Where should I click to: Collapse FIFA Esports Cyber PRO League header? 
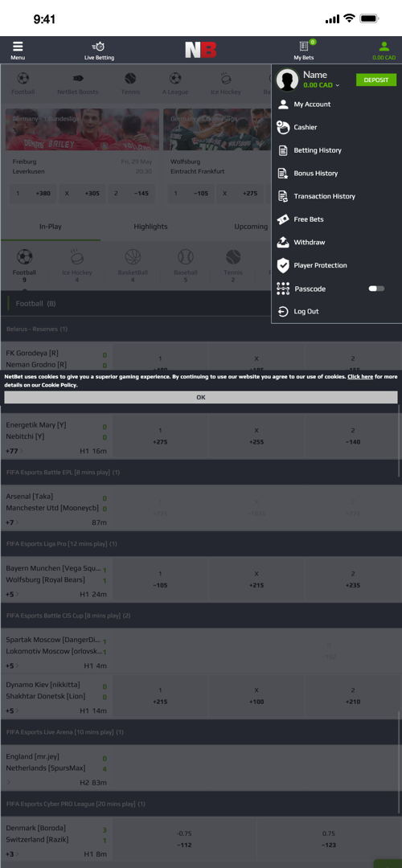[x=201, y=804]
